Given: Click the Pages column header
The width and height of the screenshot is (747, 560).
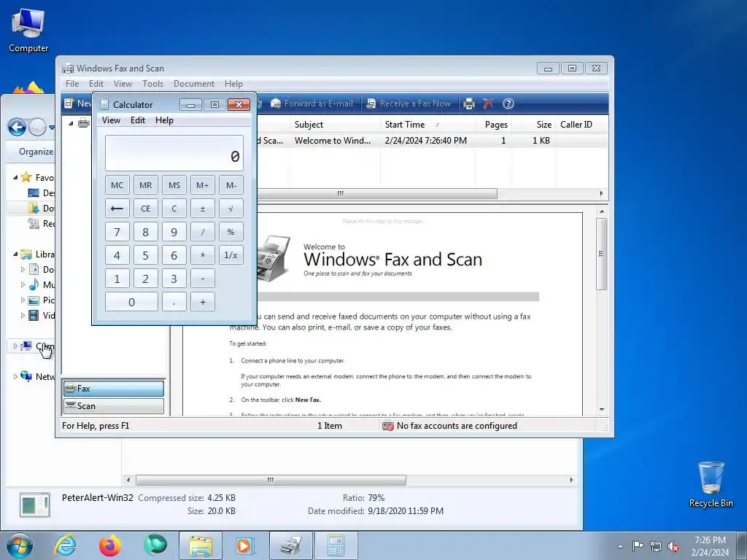Looking at the screenshot, I should click(494, 124).
